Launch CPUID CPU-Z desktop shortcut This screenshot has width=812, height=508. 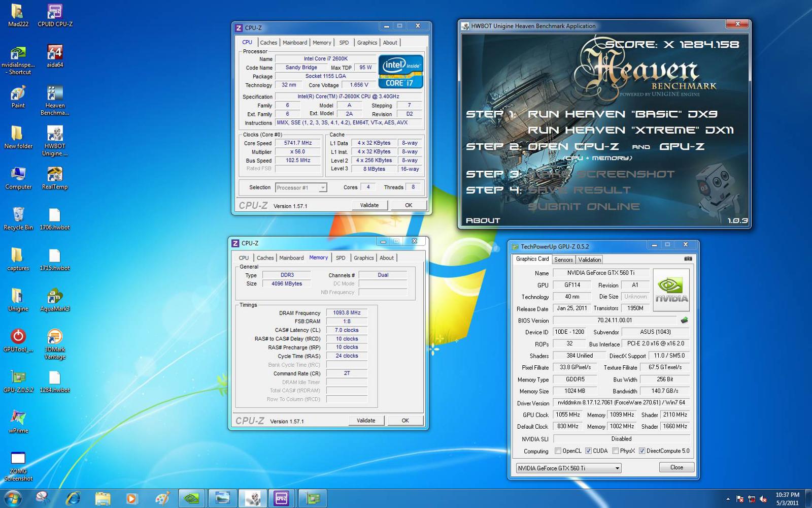(55, 15)
